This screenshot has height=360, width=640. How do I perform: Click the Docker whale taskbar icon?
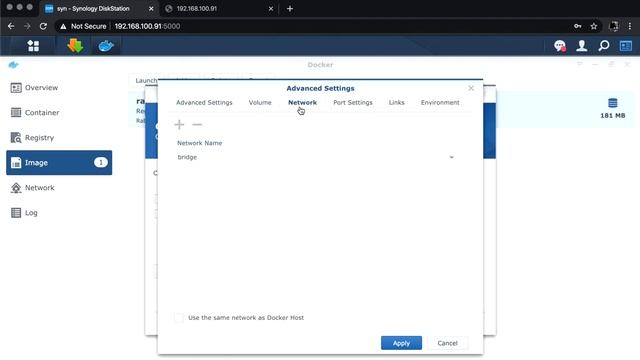tap(106, 46)
